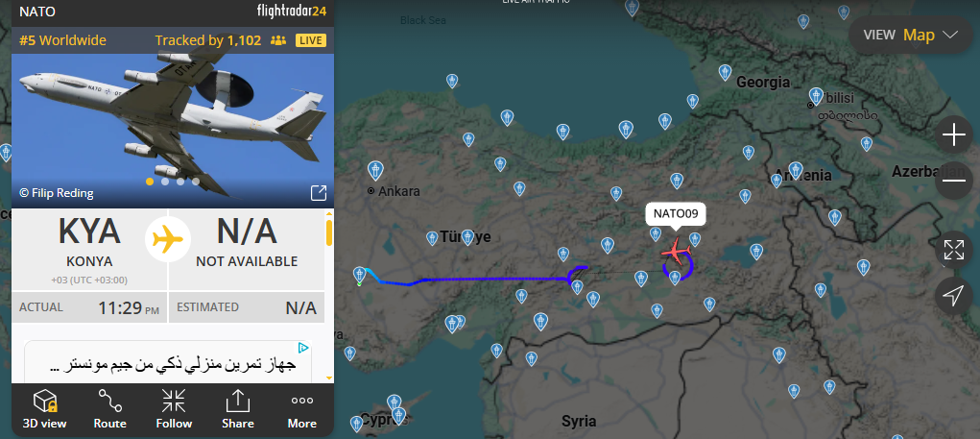Expand the VIEW Map dropdown
This screenshot has width=980, height=439.
click(911, 35)
